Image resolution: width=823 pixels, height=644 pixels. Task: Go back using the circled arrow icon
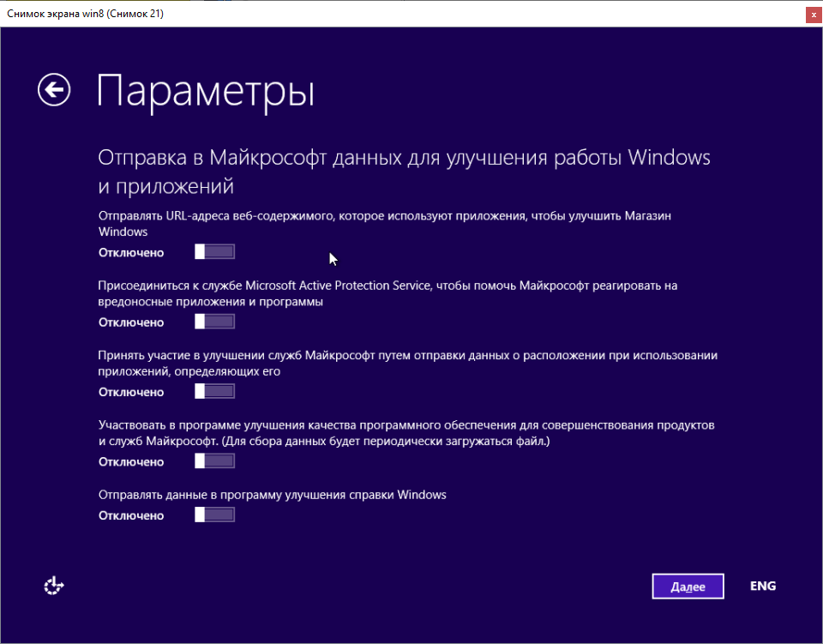54,90
